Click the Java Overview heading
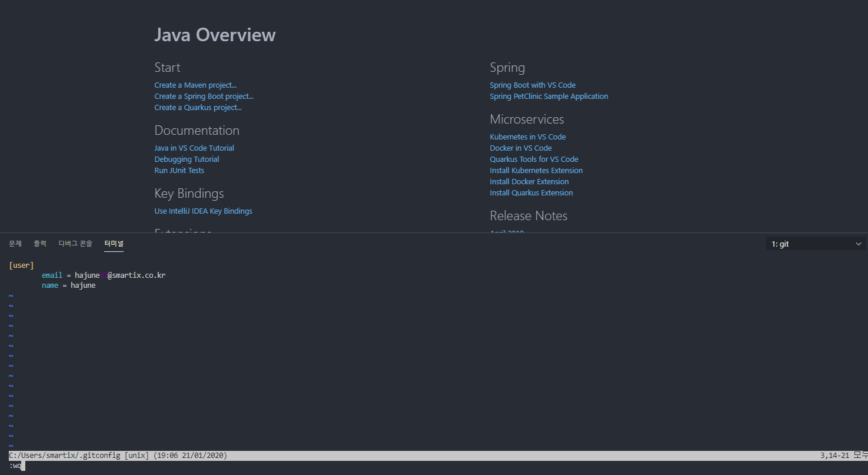This screenshot has height=475, width=868. point(215,35)
